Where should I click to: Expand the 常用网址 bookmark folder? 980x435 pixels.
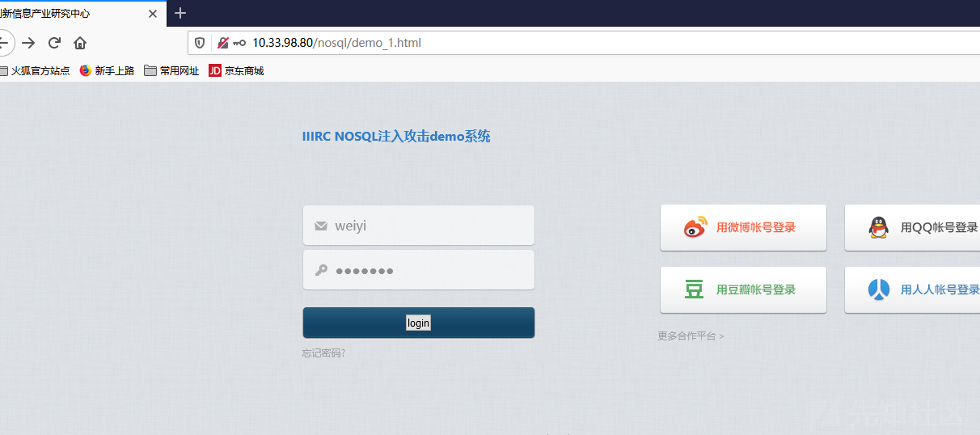pos(171,70)
